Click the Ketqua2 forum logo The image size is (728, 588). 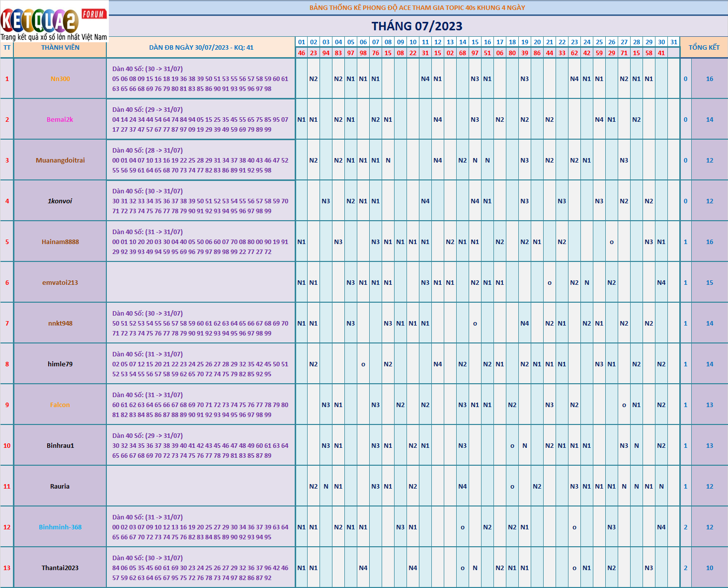(x=54, y=21)
